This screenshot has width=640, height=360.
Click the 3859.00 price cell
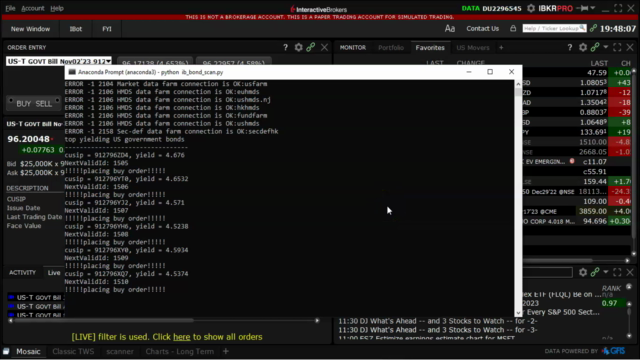click(593, 211)
